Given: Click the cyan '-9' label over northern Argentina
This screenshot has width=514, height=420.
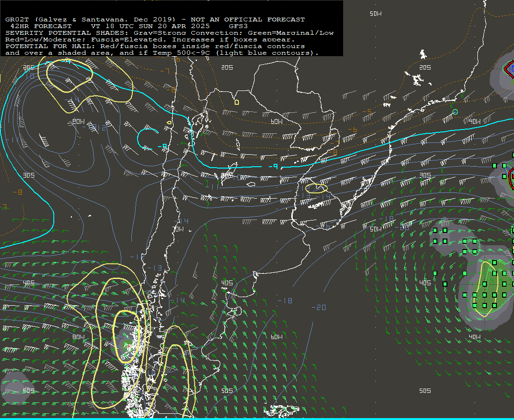Looking at the screenshot, I should (x=273, y=167).
